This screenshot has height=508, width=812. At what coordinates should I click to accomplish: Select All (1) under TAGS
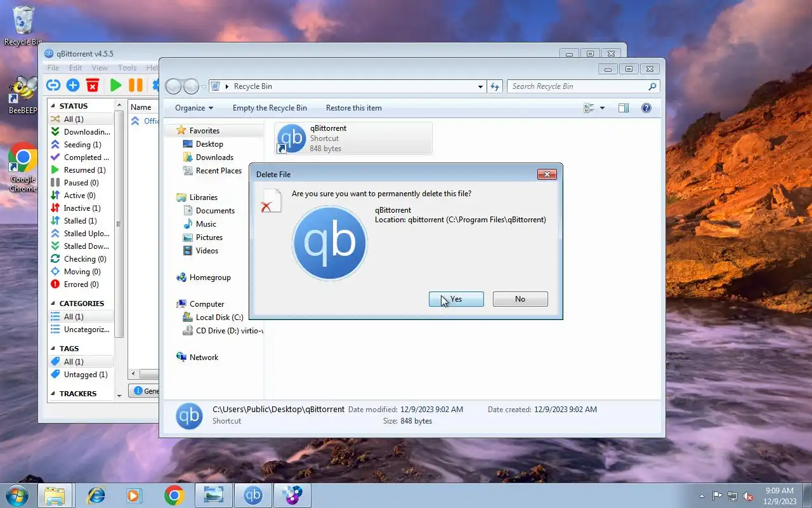81,362
